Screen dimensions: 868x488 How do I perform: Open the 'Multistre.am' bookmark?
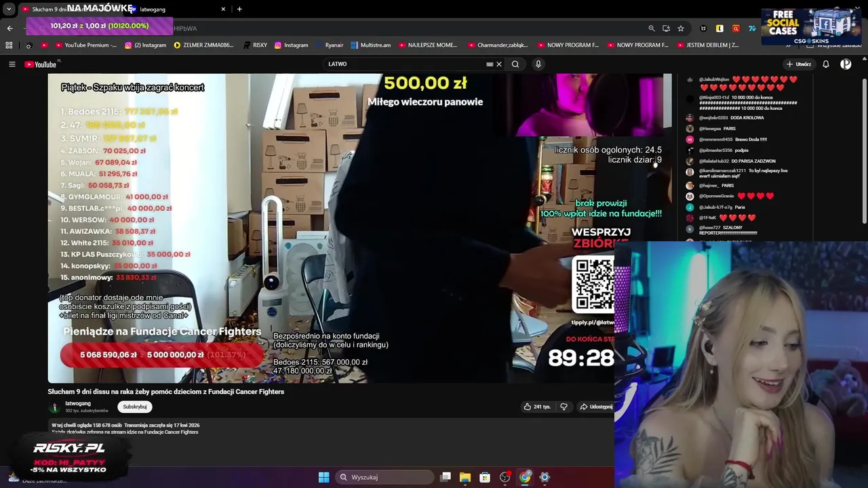pyautogui.click(x=370, y=45)
